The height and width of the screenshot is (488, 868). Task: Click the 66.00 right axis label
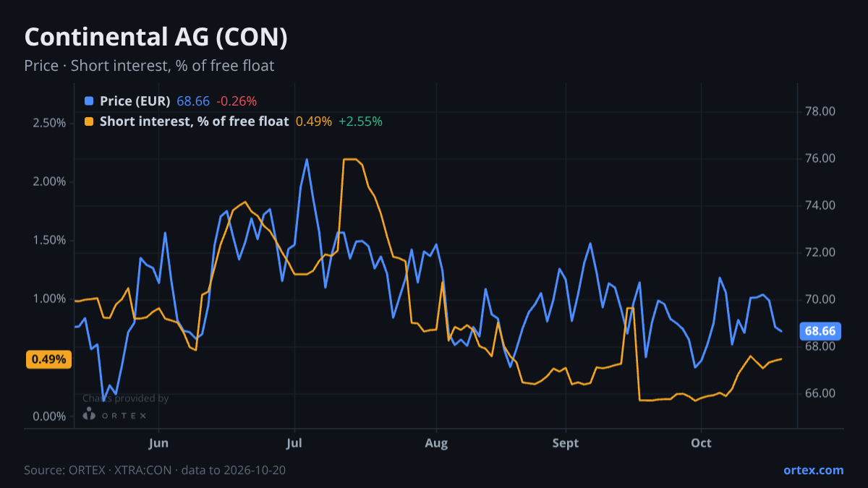tap(820, 393)
